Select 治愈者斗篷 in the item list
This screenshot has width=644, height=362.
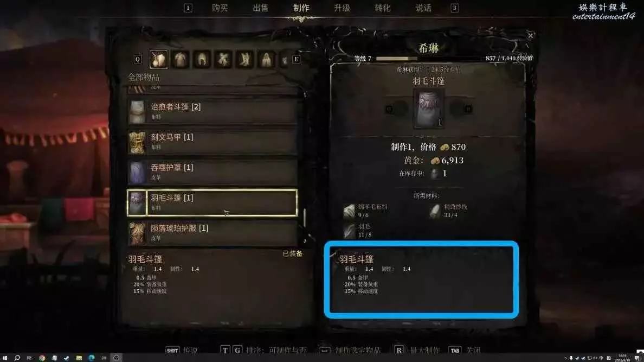click(212, 111)
